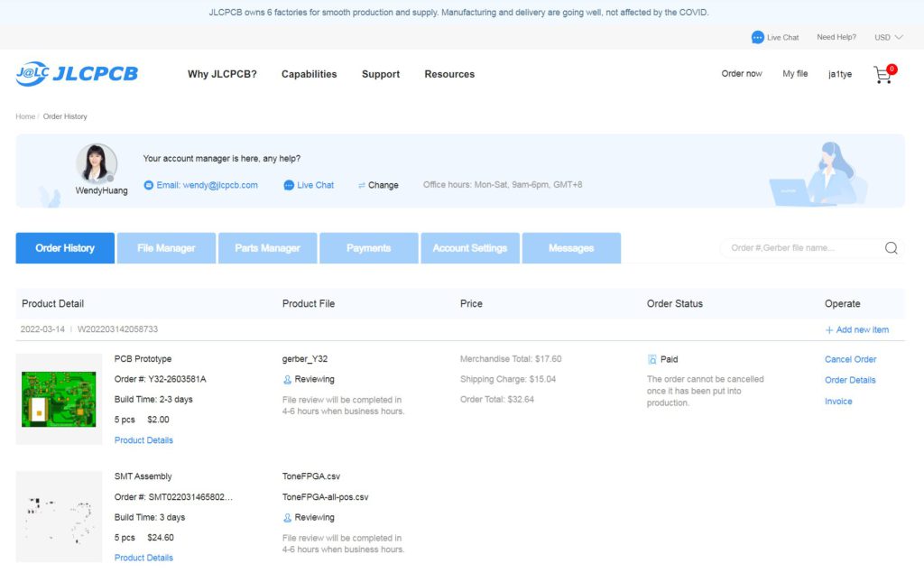View Invoice for the order
Screen dimensions: 924x573
(x=837, y=402)
